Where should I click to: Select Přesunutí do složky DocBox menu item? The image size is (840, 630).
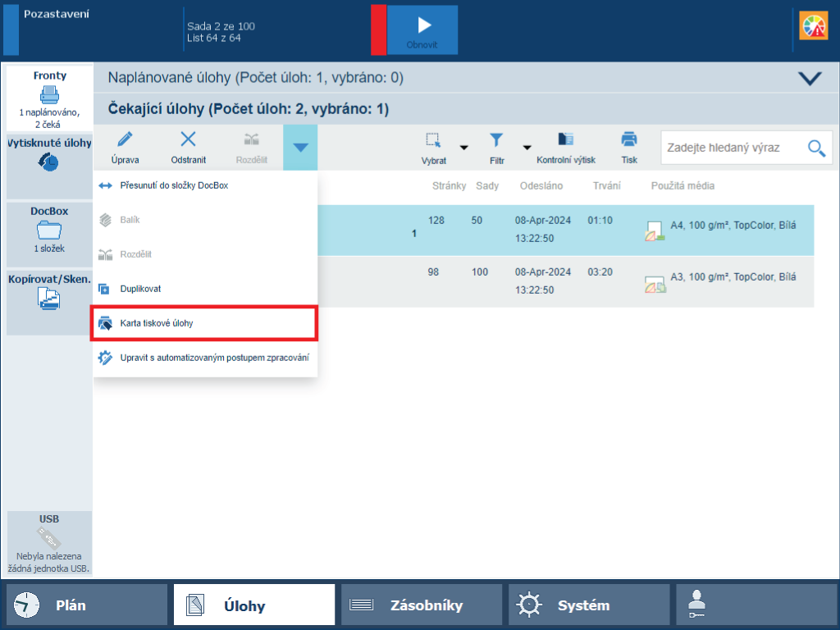(x=206, y=185)
